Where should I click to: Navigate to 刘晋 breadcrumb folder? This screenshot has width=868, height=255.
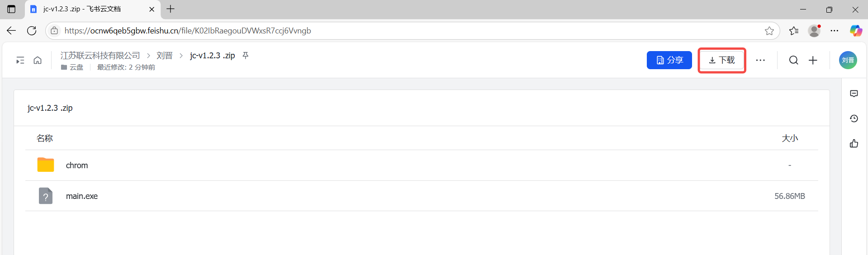pos(165,55)
